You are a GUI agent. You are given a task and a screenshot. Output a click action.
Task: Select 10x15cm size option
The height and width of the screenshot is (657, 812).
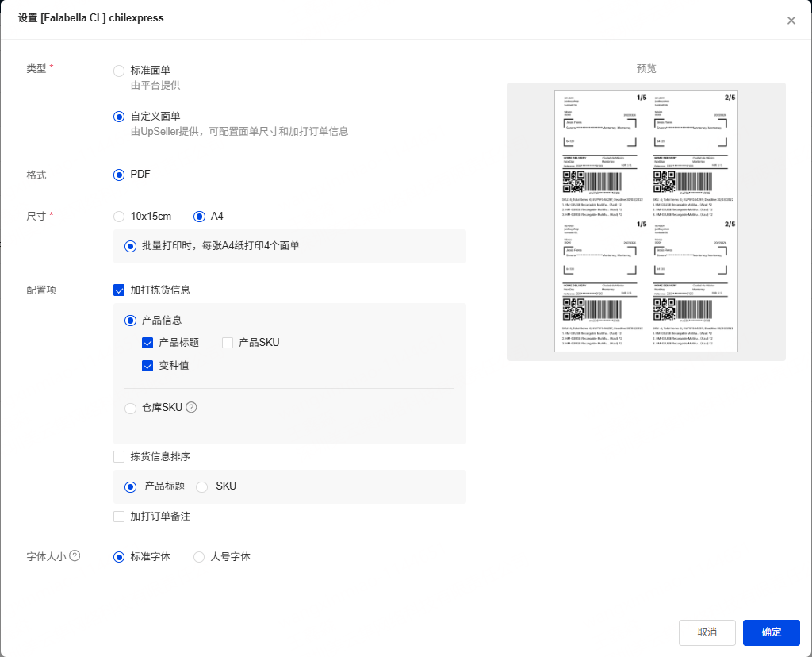(x=119, y=217)
